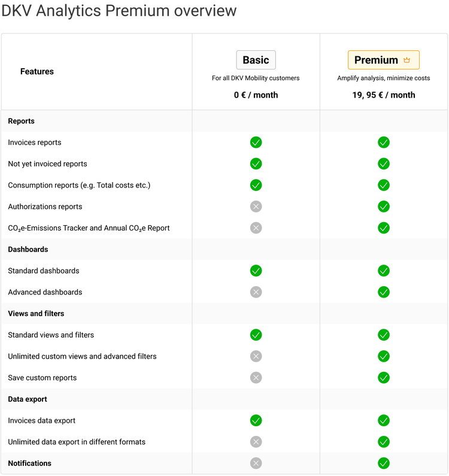Select the Views and filters section header
This screenshot has height=476, width=449.
pyautogui.click(x=36, y=314)
